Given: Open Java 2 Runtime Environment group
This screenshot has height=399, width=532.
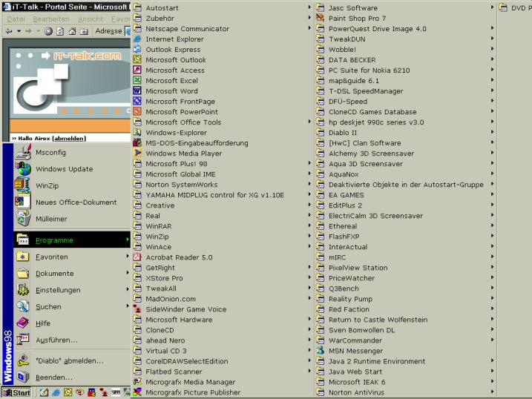Looking at the screenshot, I should pos(405,361).
